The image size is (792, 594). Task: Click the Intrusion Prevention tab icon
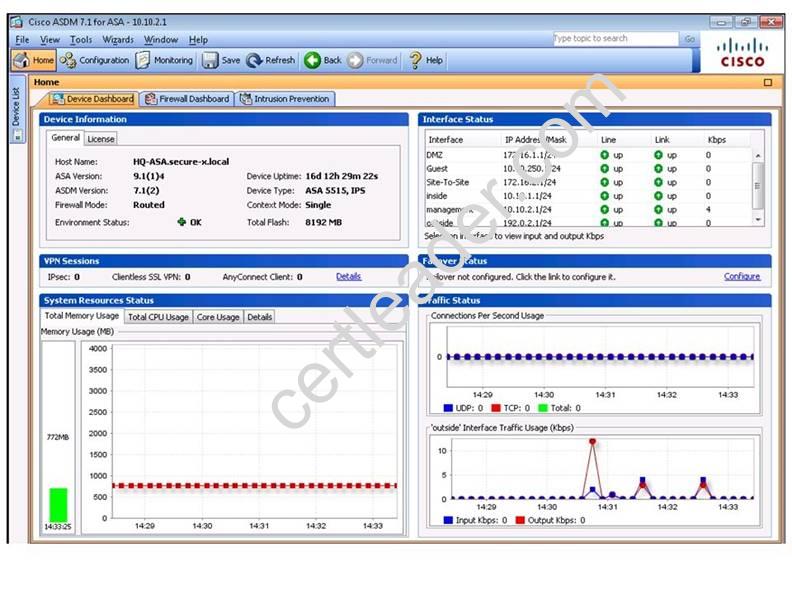pyautogui.click(x=245, y=99)
